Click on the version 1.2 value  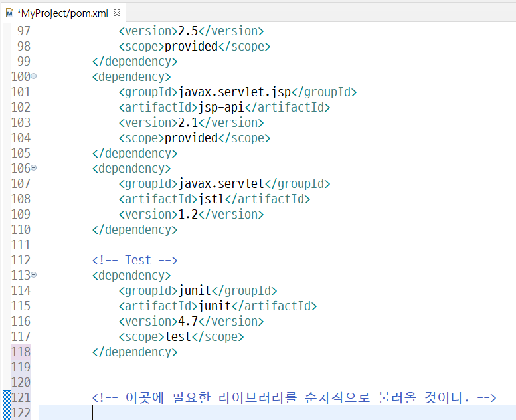[187, 215]
